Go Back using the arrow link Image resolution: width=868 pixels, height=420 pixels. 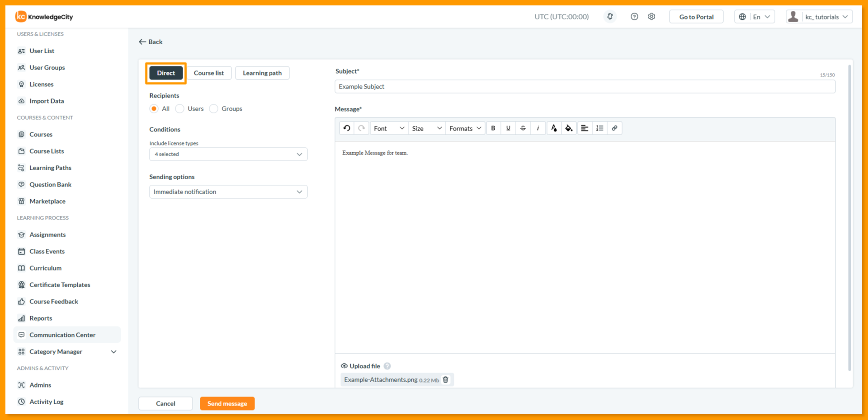[151, 42]
